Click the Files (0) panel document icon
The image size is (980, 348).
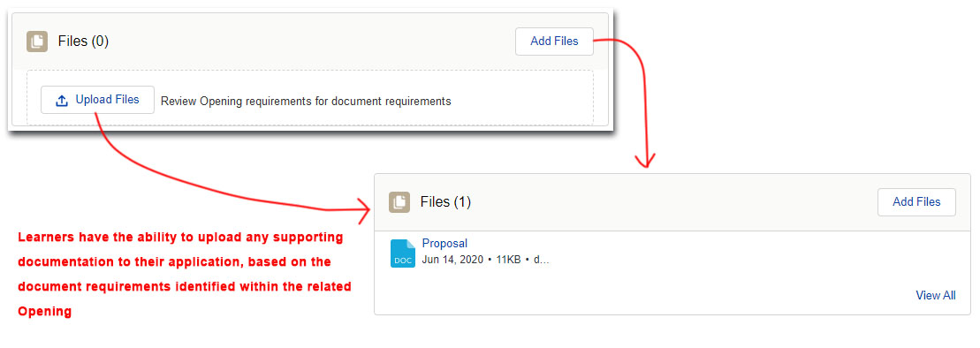(37, 42)
